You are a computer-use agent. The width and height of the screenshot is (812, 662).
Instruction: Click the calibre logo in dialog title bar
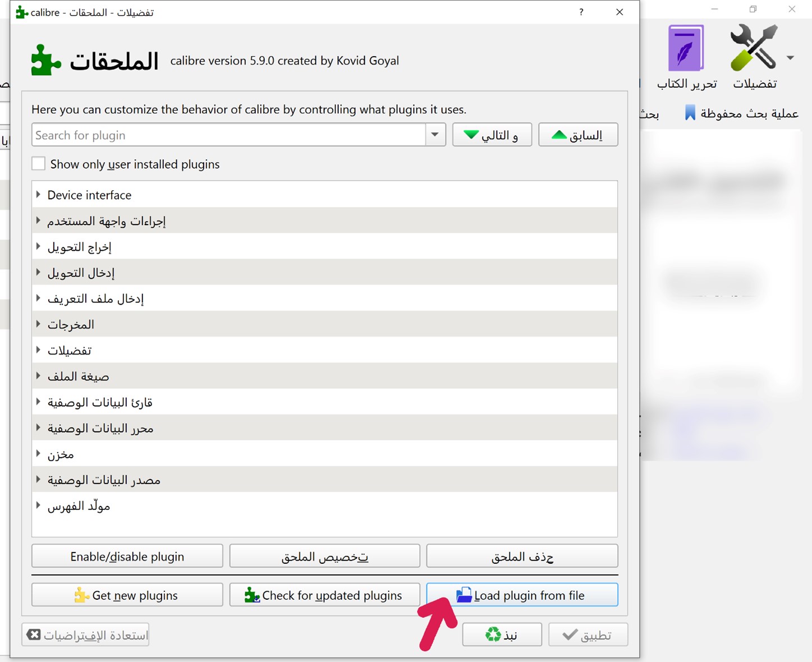click(x=21, y=12)
